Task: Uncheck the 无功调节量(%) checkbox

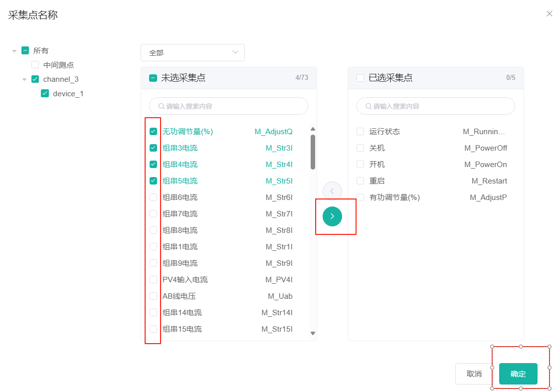Action: pyautogui.click(x=154, y=132)
